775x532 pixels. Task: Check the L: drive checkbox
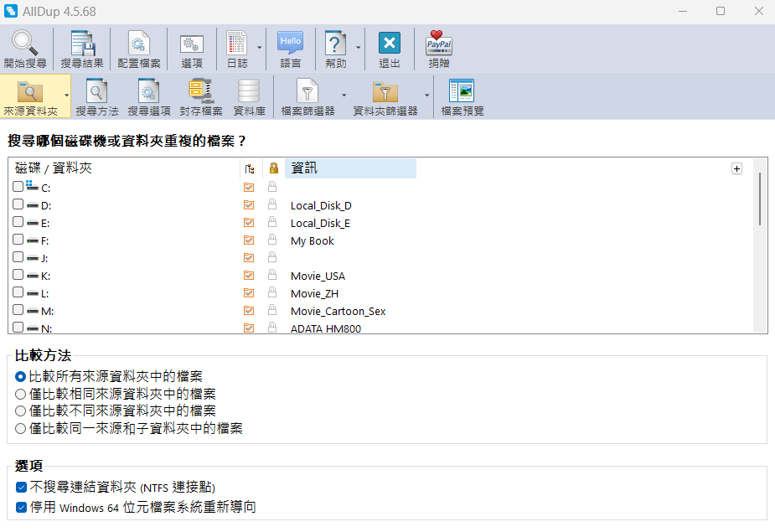pos(18,292)
